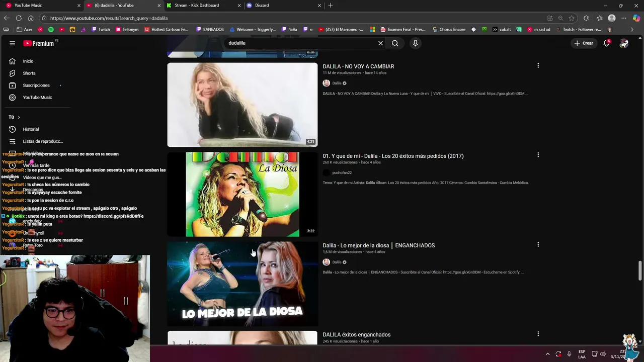Open Examen Final - Pres... bookmark

[403, 30]
